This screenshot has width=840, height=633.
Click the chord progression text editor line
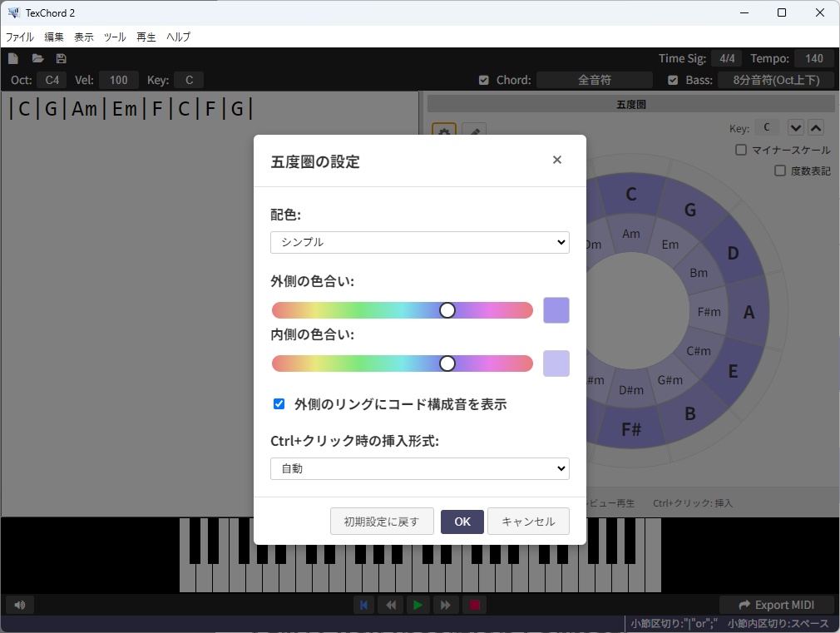(x=131, y=109)
